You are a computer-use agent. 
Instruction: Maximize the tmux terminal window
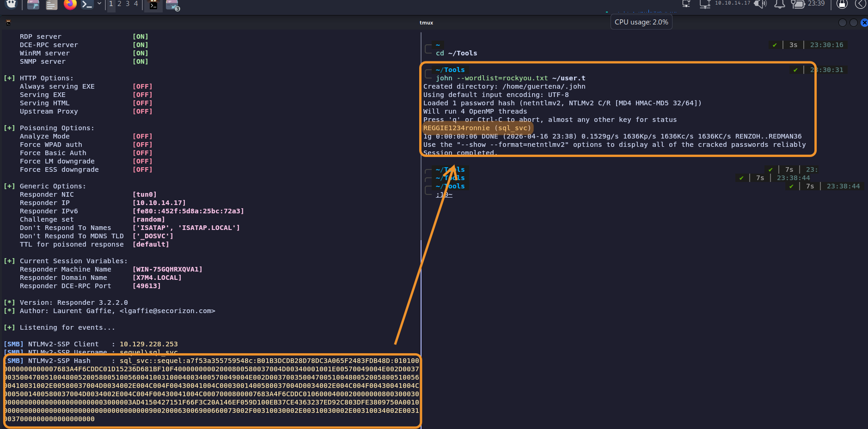click(x=854, y=23)
